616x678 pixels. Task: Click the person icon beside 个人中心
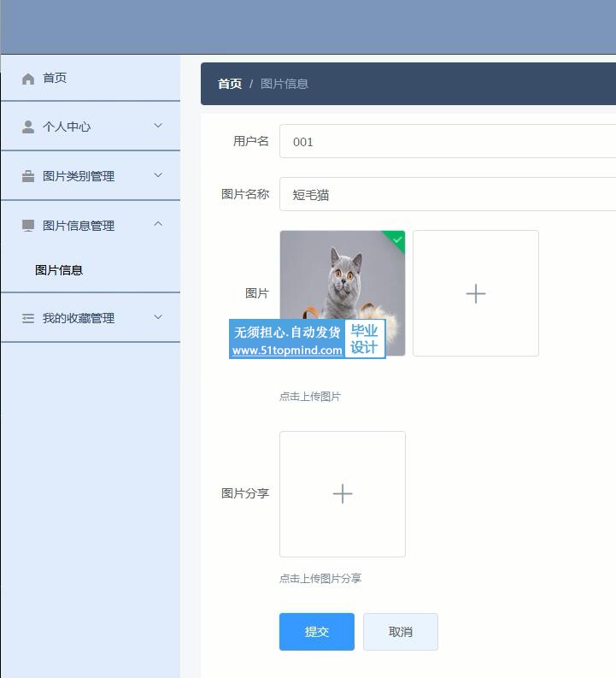point(28,127)
